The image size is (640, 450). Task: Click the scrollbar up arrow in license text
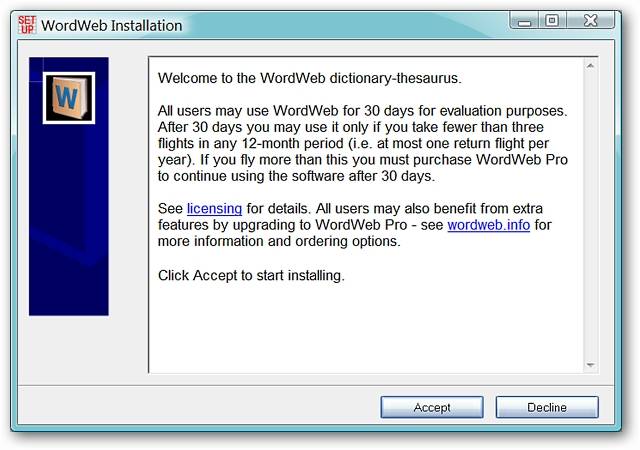click(x=590, y=66)
